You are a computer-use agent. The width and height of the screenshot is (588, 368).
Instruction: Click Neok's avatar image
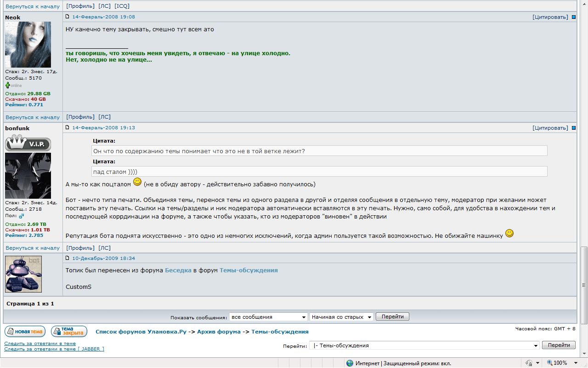click(28, 45)
